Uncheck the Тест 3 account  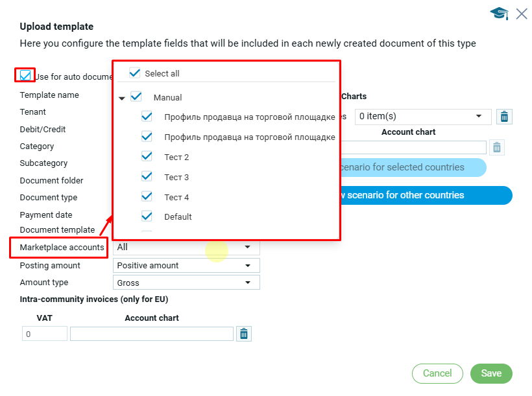point(147,177)
